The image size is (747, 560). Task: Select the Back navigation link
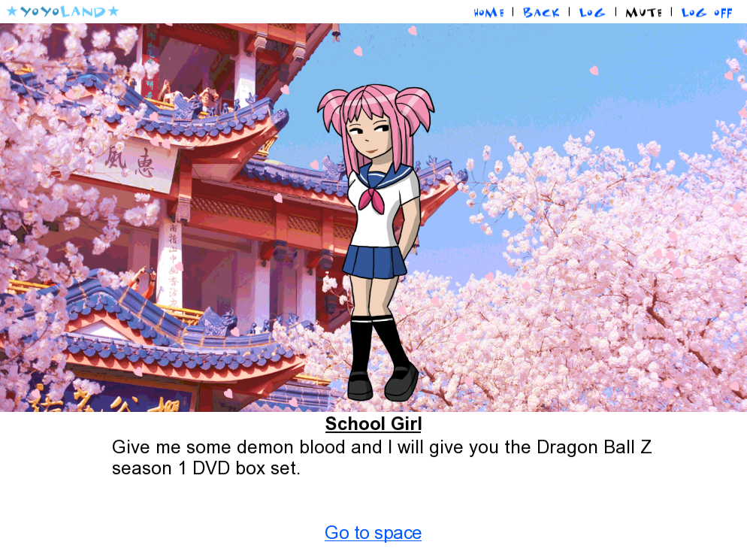point(541,12)
